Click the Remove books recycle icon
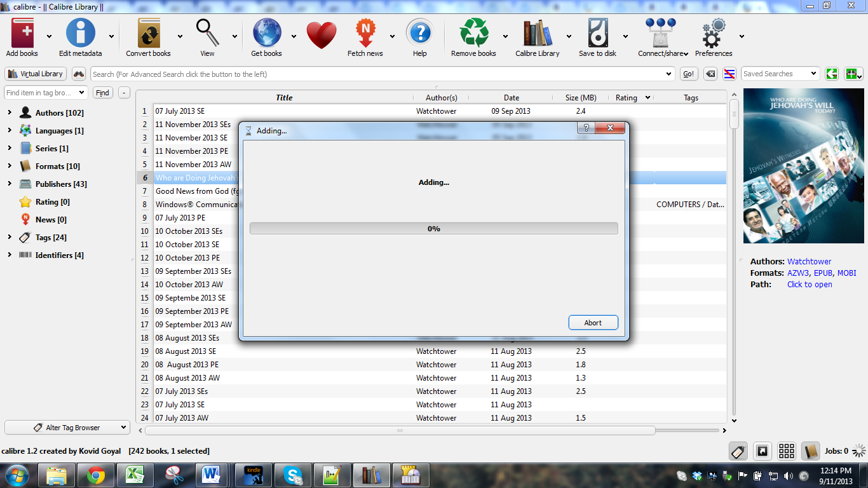The height and width of the screenshot is (488, 868). tap(474, 33)
